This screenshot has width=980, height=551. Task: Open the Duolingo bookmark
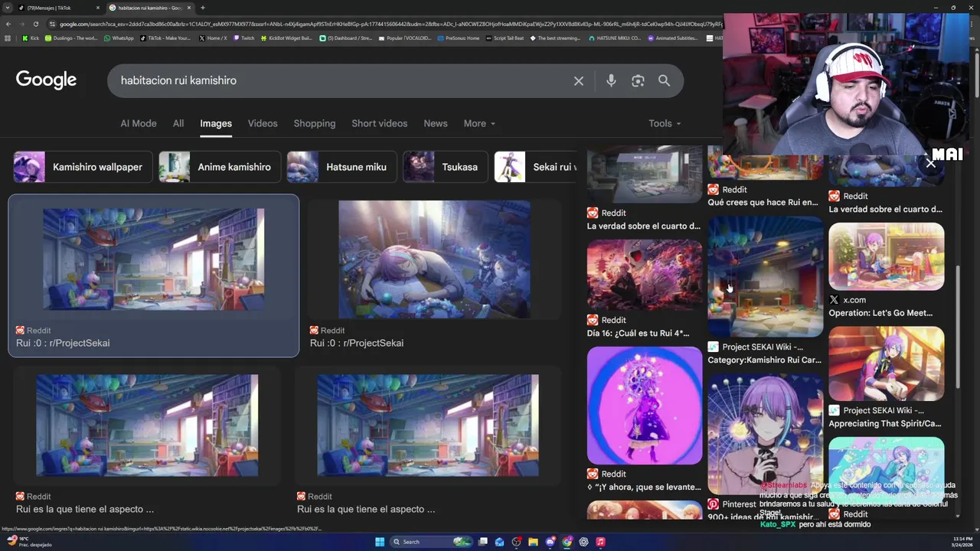point(72,37)
